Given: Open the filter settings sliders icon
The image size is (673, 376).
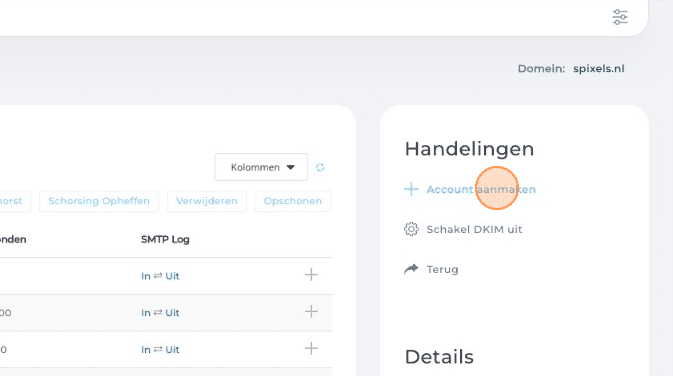Looking at the screenshot, I should [x=620, y=17].
